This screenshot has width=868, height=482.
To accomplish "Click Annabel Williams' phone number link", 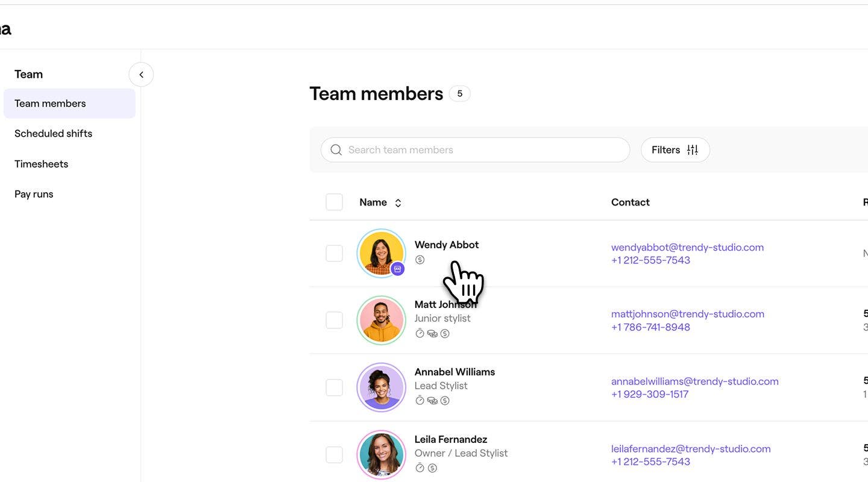I will [x=649, y=394].
